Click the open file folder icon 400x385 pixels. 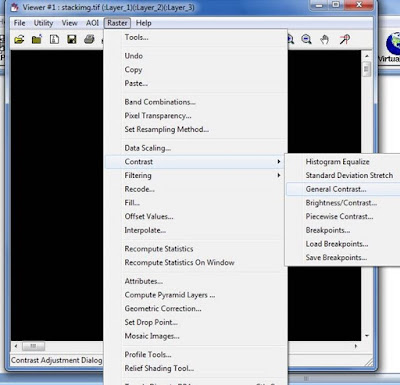19,40
